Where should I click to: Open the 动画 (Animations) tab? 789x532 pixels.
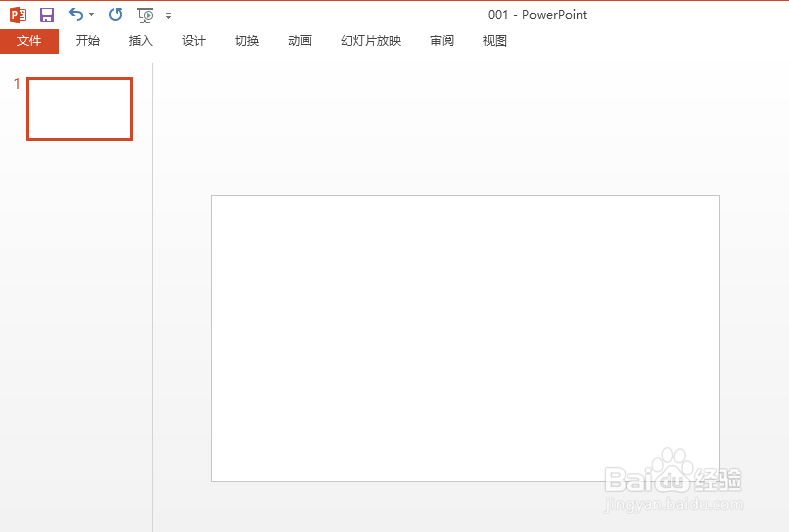[x=300, y=41]
